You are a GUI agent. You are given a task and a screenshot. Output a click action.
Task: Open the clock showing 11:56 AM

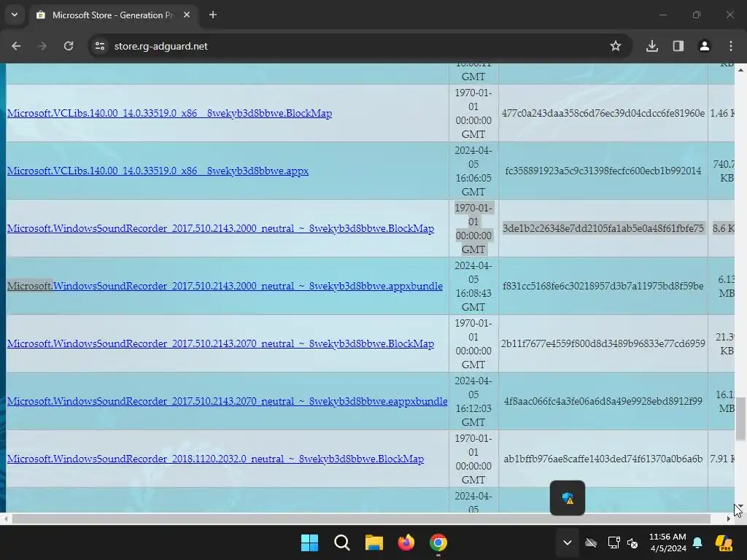click(667, 542)
